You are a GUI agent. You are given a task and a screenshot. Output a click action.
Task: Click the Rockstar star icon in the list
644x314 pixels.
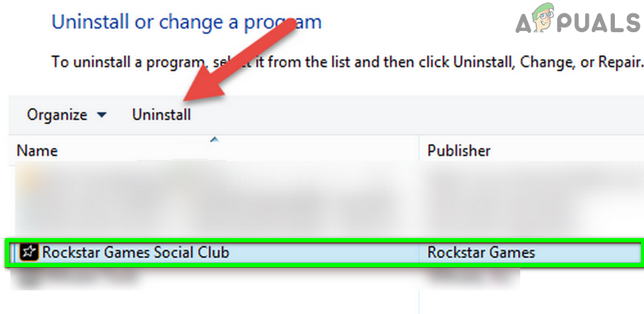point(29,252)
